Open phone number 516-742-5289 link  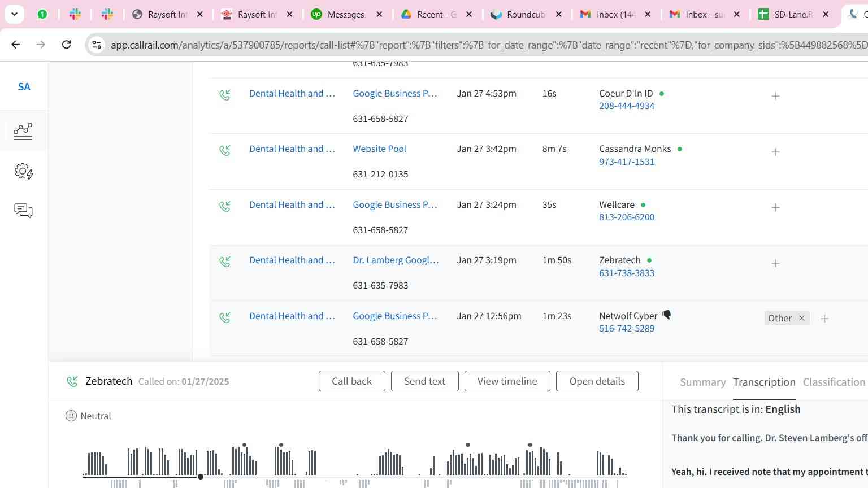(627, 329)
